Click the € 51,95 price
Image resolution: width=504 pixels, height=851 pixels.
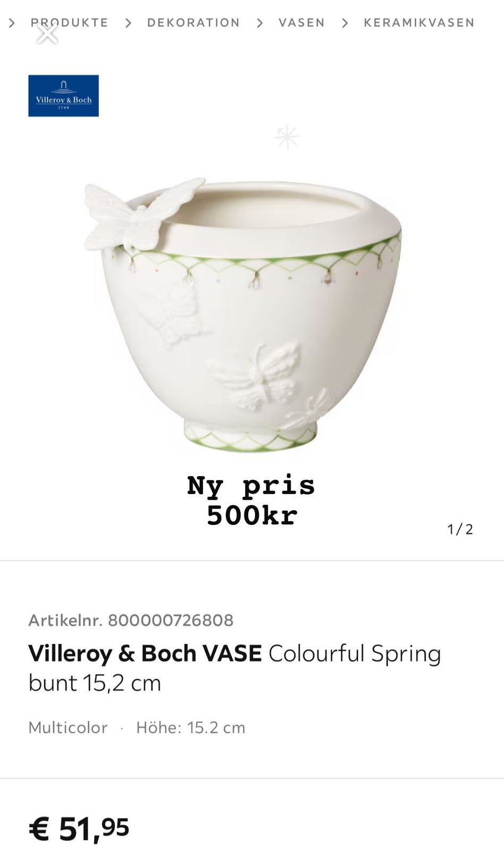(79, 829)
